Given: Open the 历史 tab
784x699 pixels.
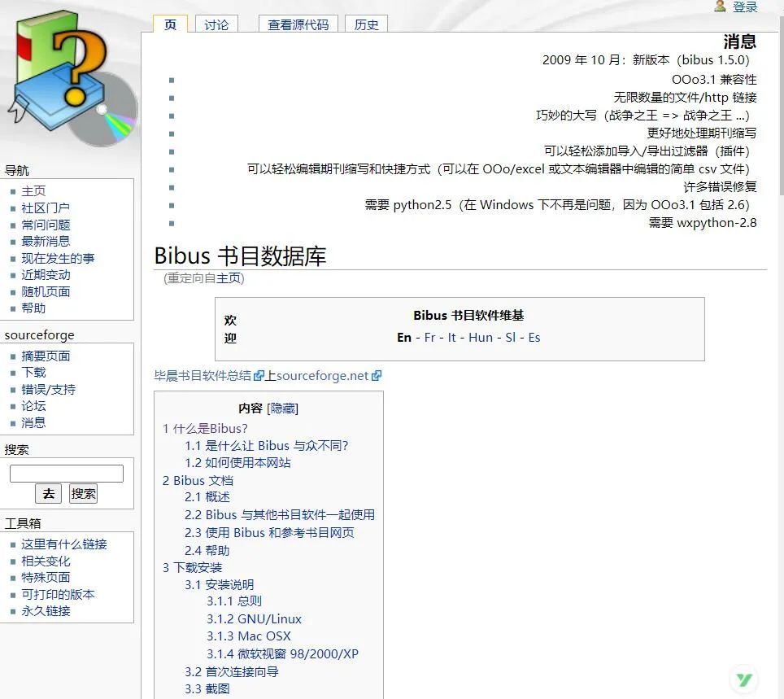Looking at the screenshot, I should coord(366,24).
